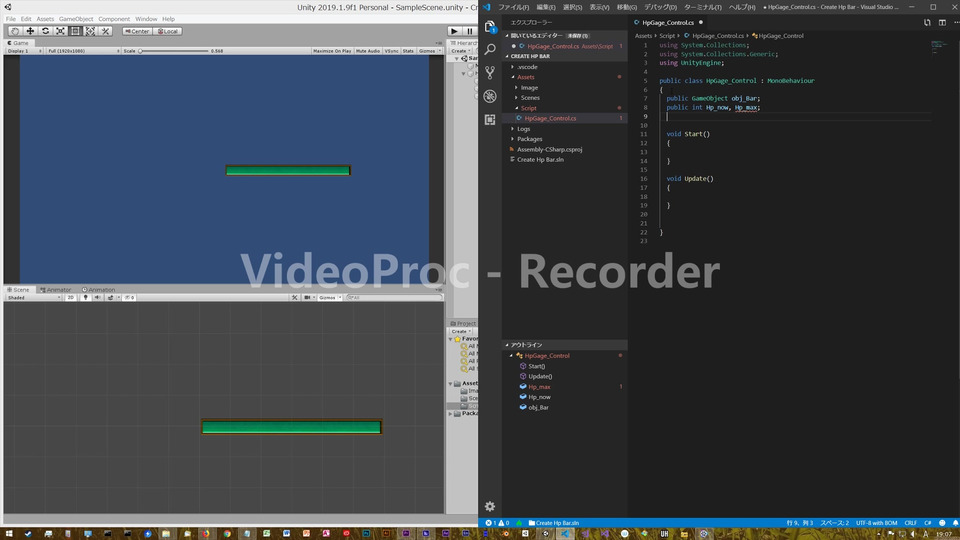960x540 pixels.
Task: Open the Extensions view icon in VS Code
Action: (x=490, y=119)
